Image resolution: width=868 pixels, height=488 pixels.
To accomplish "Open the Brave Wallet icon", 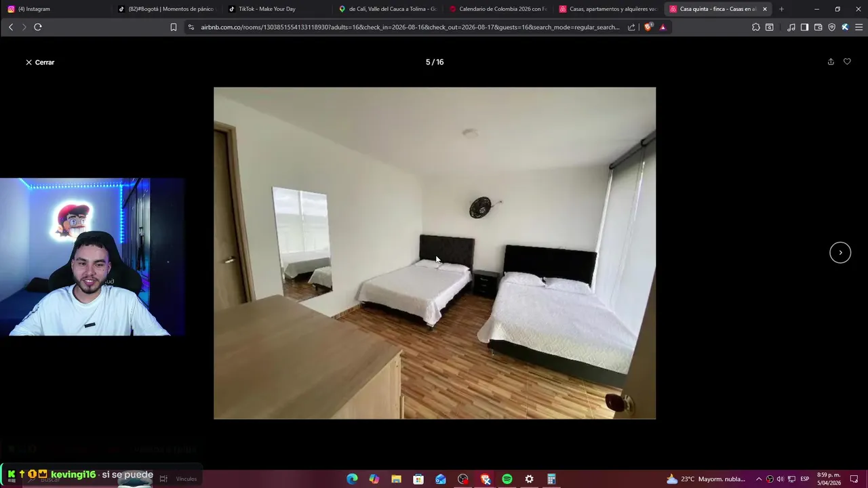I will tap(818, 27).
